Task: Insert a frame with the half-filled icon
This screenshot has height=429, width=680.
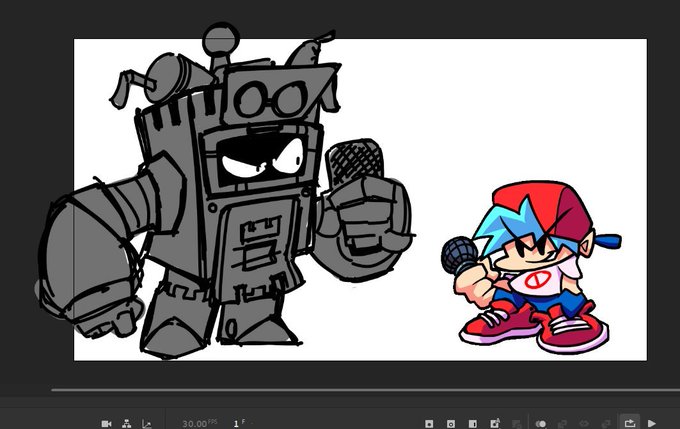Action: (x=473, y=423)
